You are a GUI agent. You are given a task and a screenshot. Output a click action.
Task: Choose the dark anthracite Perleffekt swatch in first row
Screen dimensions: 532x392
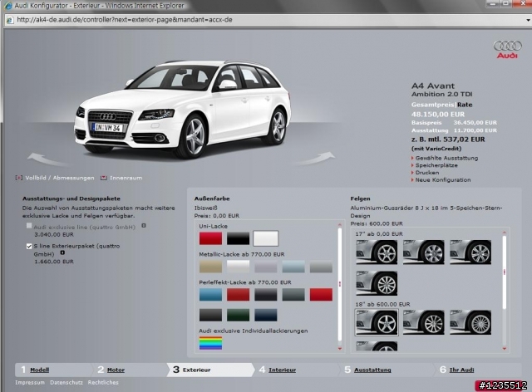266,295
